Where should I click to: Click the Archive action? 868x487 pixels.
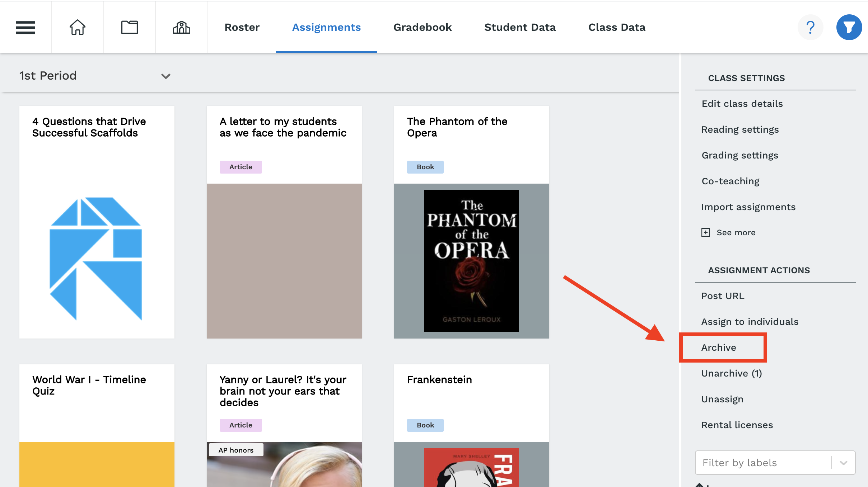pos(719,347)
